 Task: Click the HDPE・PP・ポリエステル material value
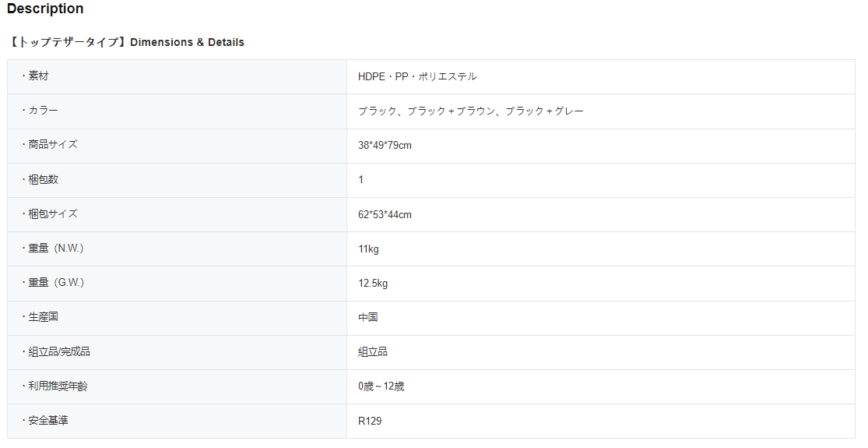(x=417, y=76)
